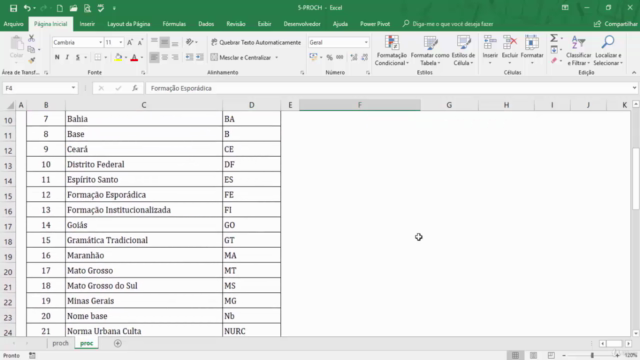Click the Compartilhar button
The width and height of the screenshot is (640, 360).
click(616, 24)
